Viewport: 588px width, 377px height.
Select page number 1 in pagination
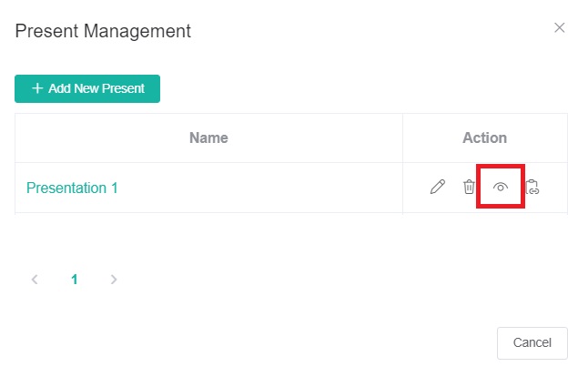(75, 280)
